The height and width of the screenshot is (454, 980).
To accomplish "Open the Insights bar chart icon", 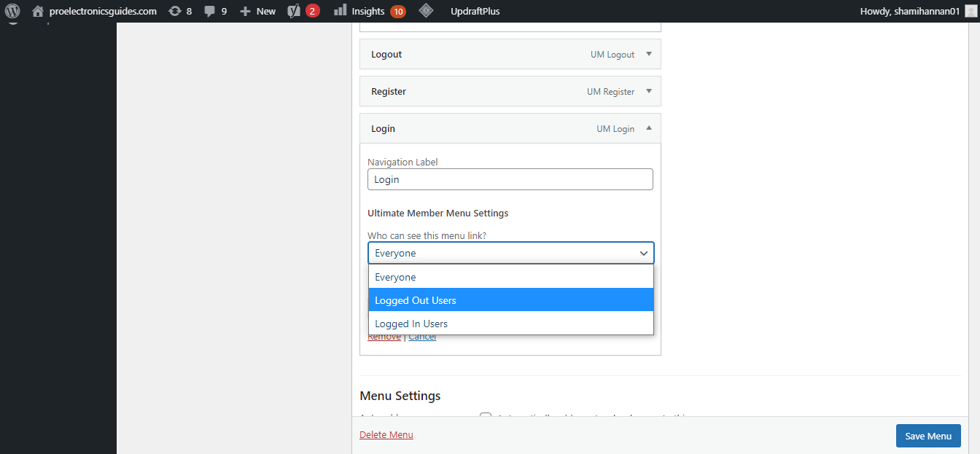I will 340,11.
